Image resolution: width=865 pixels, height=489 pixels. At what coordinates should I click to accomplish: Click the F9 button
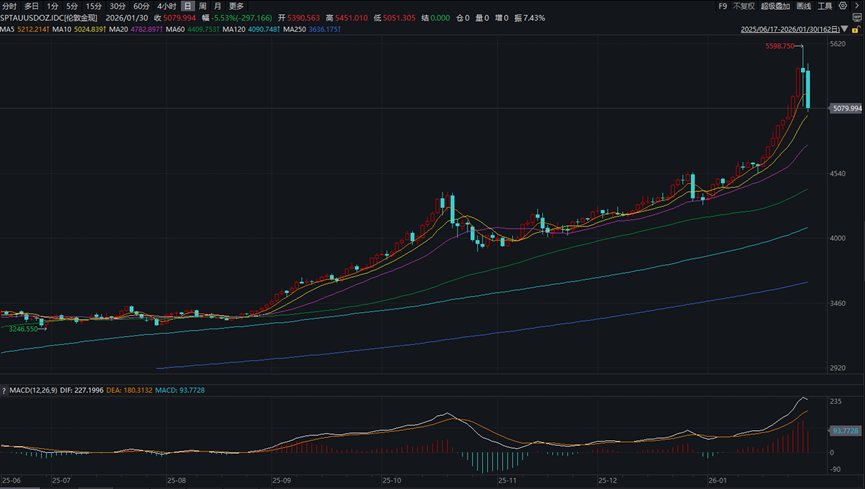pos(723,6)
